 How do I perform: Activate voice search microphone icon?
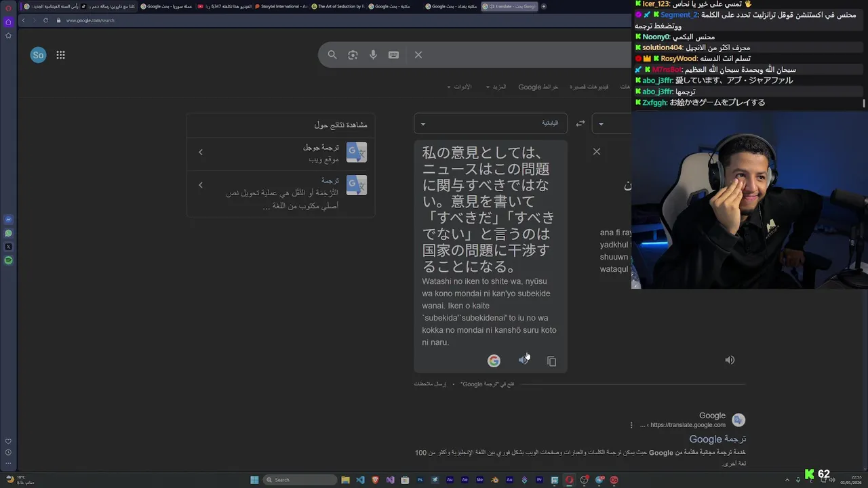tap(373, 55)
